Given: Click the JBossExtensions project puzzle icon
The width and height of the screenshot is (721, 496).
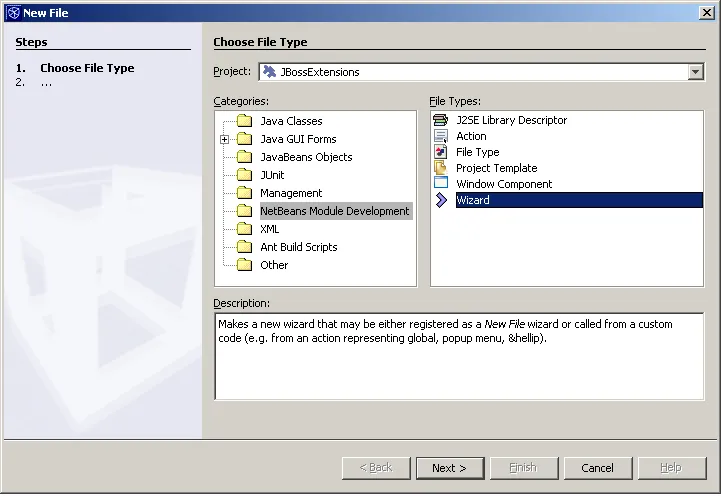Looking at the screenshot, I should (x=269, y=72).
